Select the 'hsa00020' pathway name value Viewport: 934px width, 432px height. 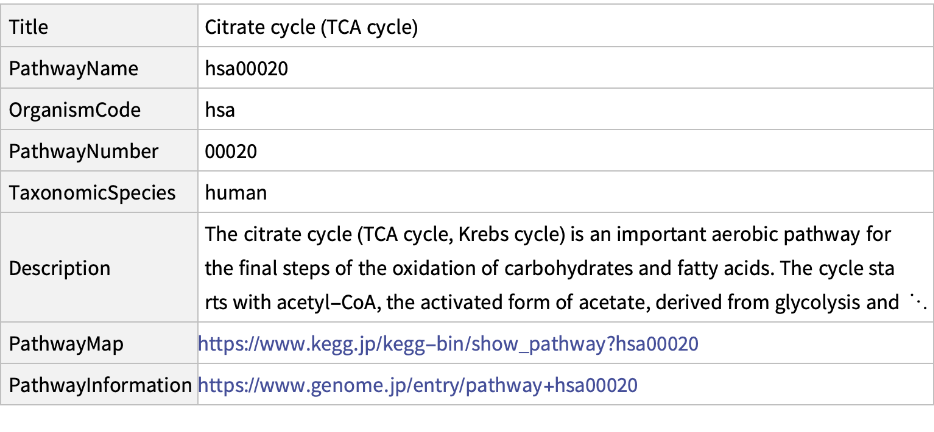247,69
